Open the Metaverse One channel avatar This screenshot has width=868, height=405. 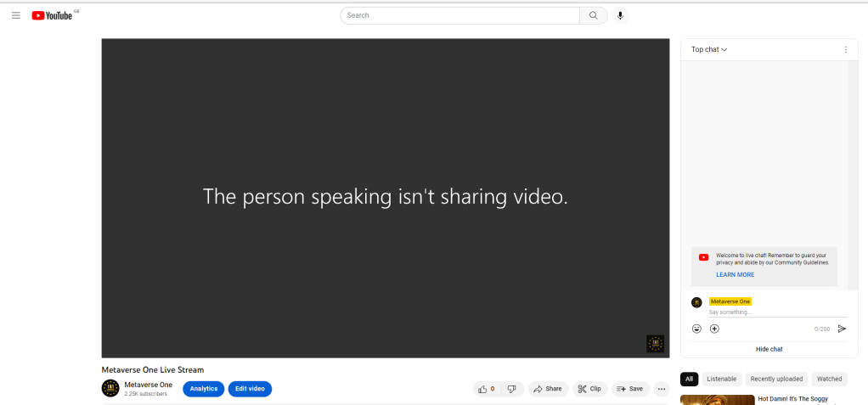coord(110,388)
